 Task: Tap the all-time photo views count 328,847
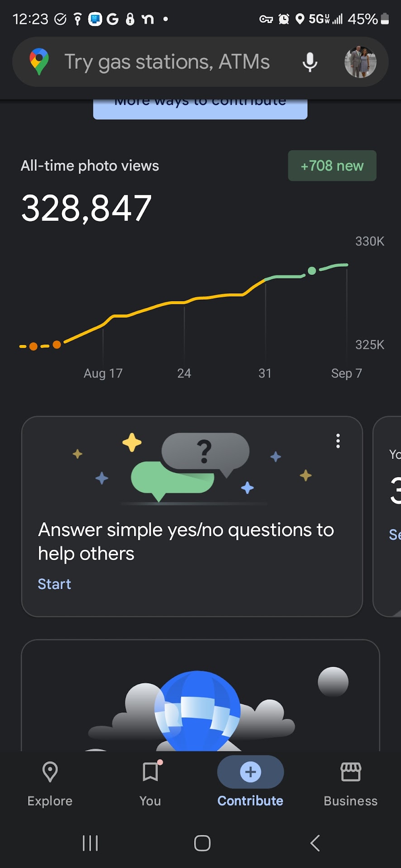click(x=86, y=208)
